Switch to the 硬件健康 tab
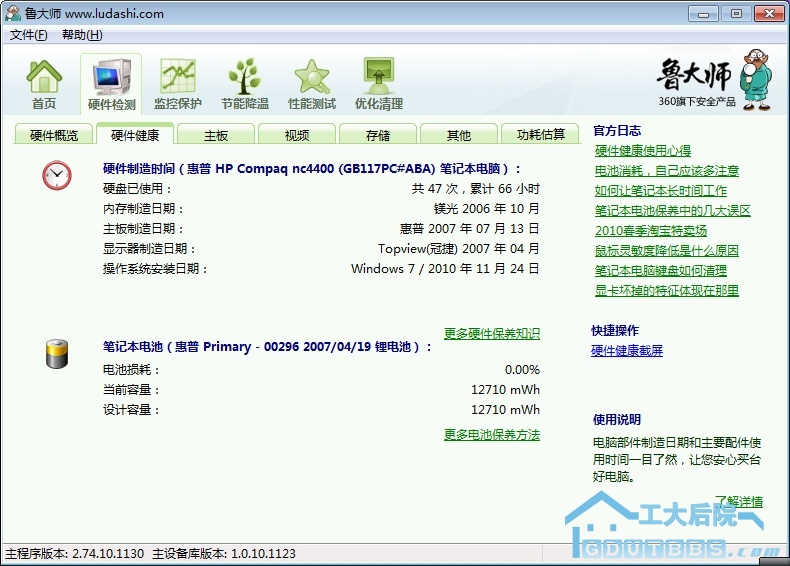This screenshot has height=566, width=790. (x=135, y=135)
